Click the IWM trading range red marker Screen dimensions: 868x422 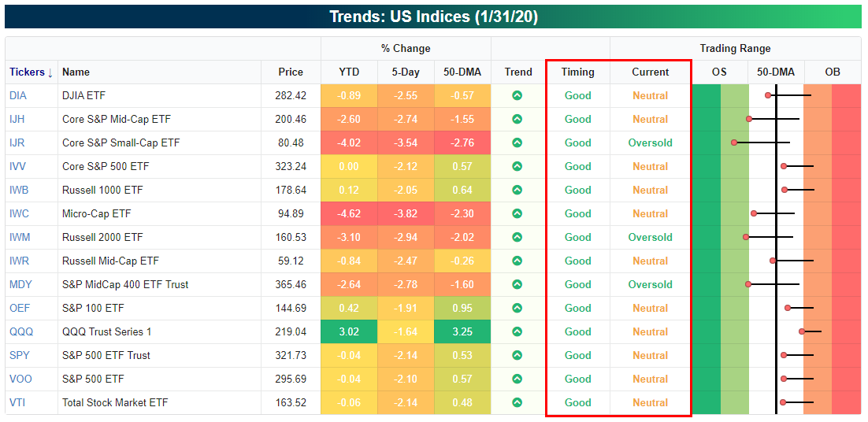746,237
